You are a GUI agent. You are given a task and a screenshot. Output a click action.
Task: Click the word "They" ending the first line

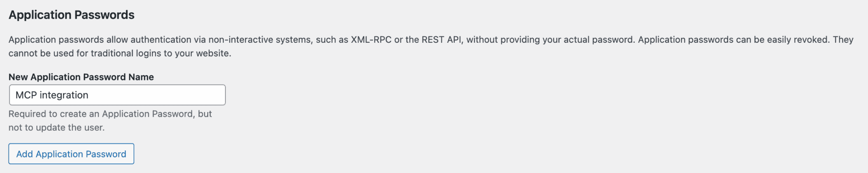click(x=843, y=40)
